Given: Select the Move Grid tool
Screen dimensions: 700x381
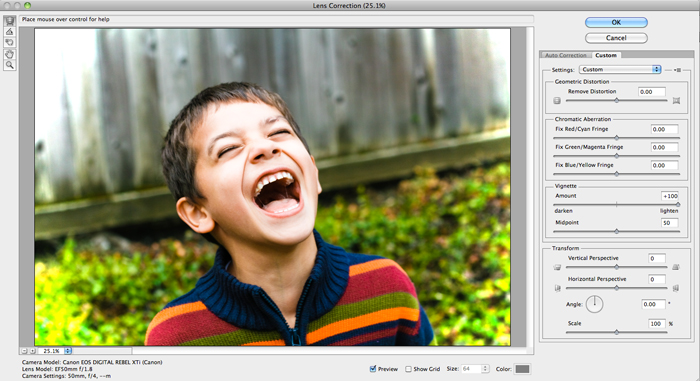Looking at the screenshot, I should [9, 42].
